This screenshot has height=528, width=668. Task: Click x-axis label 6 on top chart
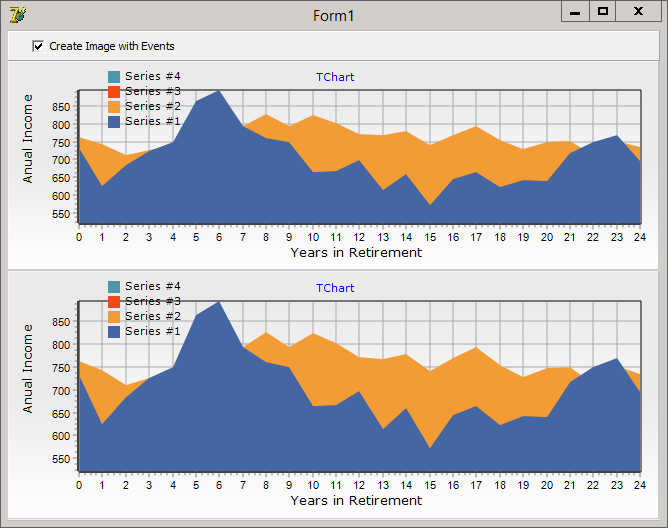(x=219, y=237)
